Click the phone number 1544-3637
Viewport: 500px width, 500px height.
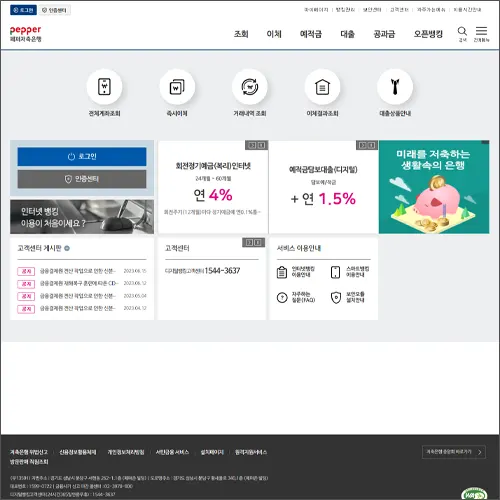coord(222,271)
